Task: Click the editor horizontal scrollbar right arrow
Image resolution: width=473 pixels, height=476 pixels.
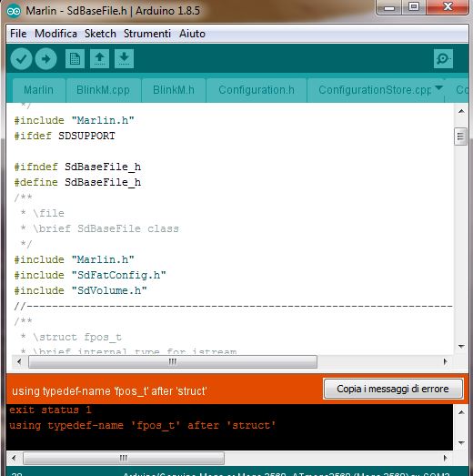Action: 445,361
